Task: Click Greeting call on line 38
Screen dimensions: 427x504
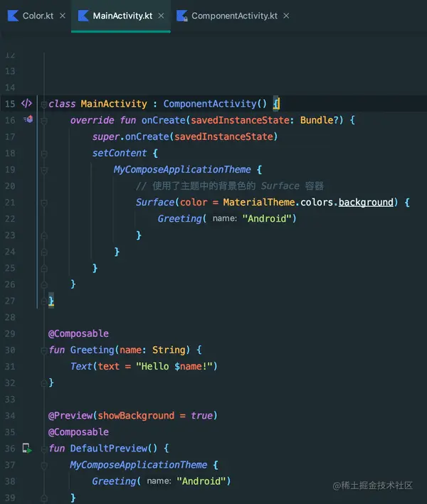Action: (114, 481)
